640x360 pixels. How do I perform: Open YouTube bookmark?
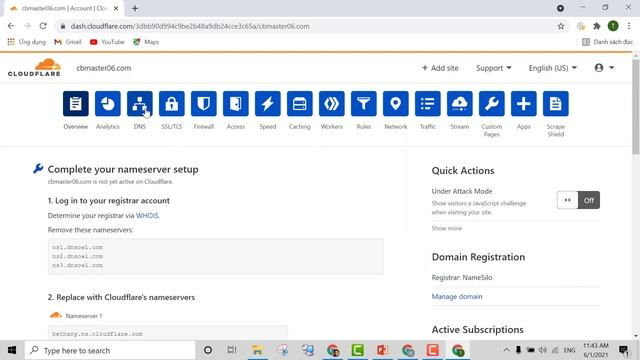107,42
